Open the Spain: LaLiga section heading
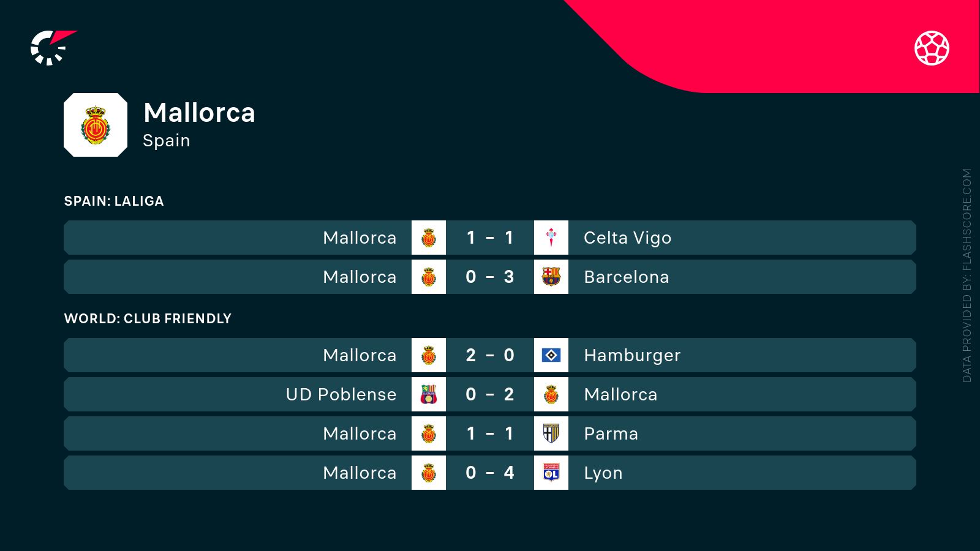 114,201
